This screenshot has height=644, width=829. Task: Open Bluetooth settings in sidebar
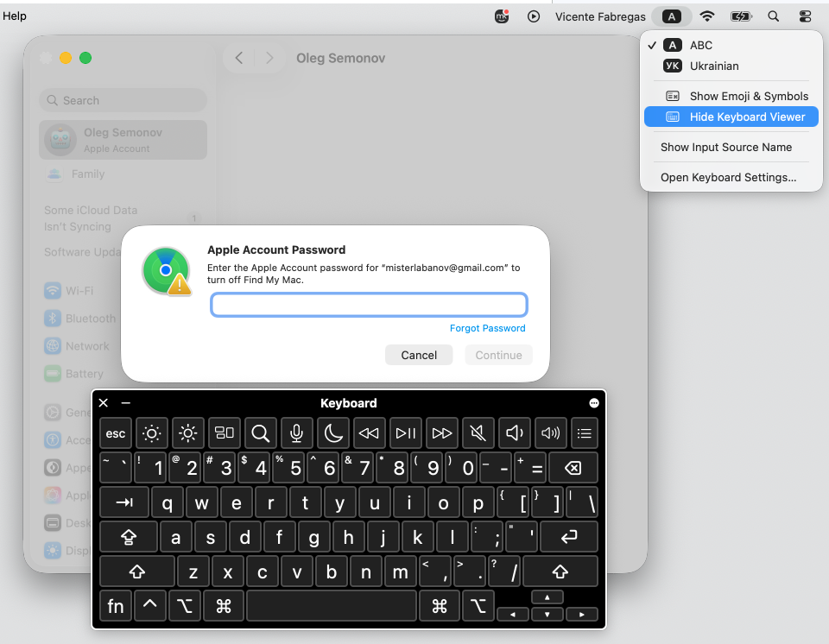(x=80, y=319)
